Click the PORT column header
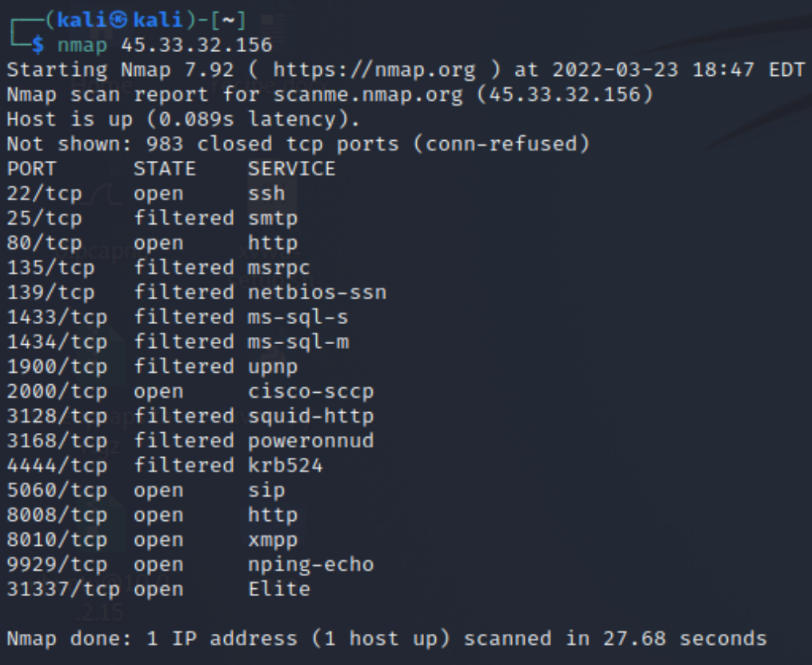This screenshot has width=812, height=665. 31,169
